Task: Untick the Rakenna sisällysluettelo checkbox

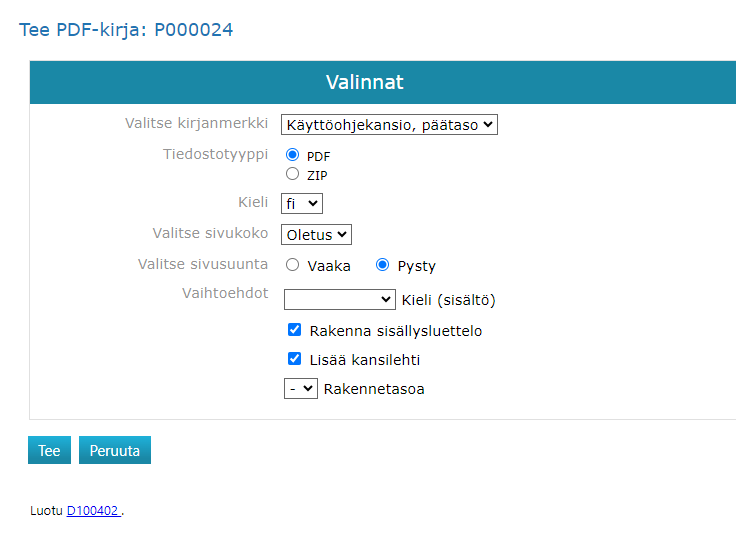Action: point(295,330)
